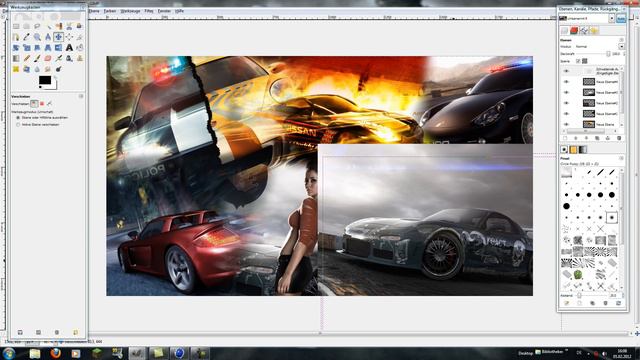640x360 pixels.
Task: Select the Ellipse Select tool
Action: (27, 26)
